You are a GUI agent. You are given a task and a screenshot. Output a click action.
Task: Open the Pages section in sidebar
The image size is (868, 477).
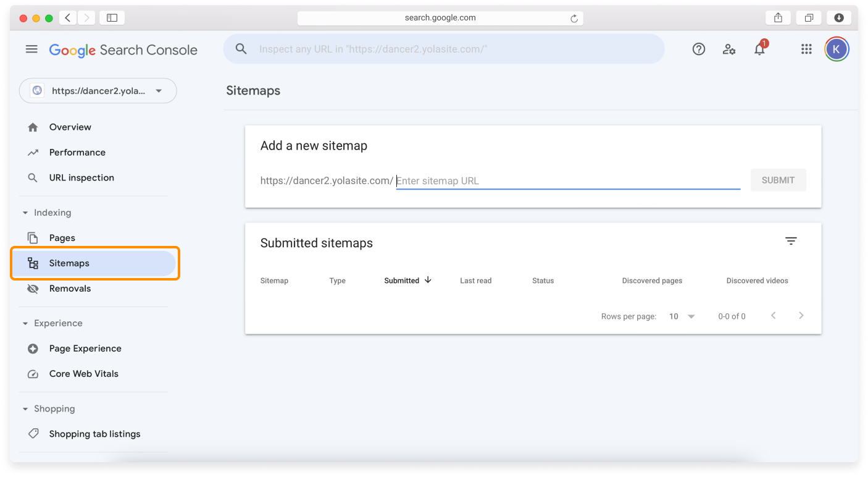tap(62, 237)
